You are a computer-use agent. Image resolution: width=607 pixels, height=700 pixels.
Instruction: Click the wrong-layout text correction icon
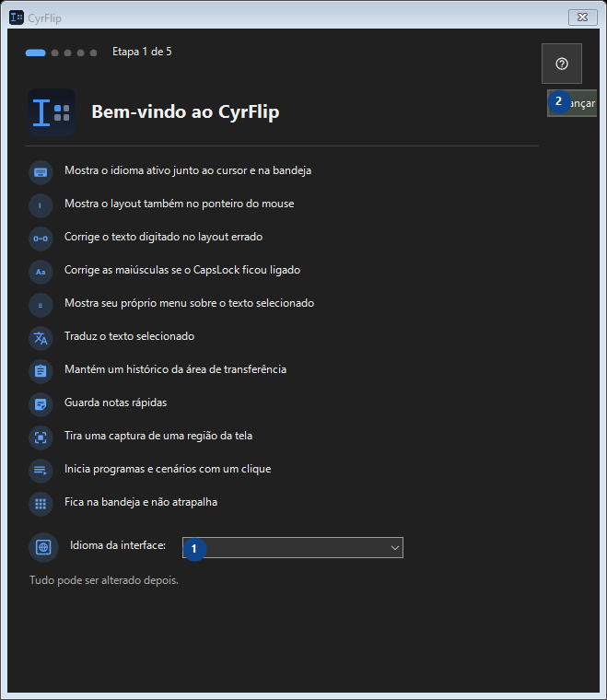41,239
